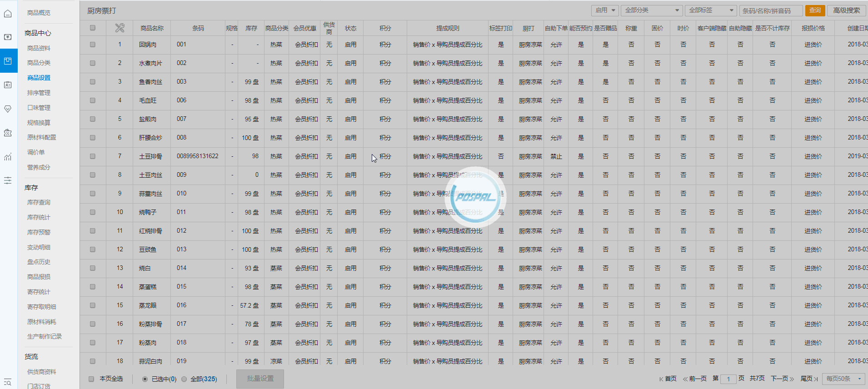This screenshot has width=868, height=389.
Task: Click stock value 57.2 盘
Action: 249,305
